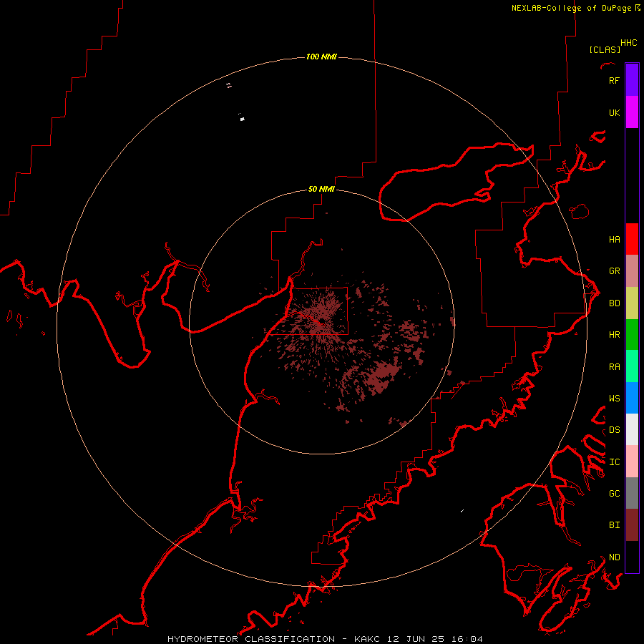Click the HHC product label

[629, 43]
